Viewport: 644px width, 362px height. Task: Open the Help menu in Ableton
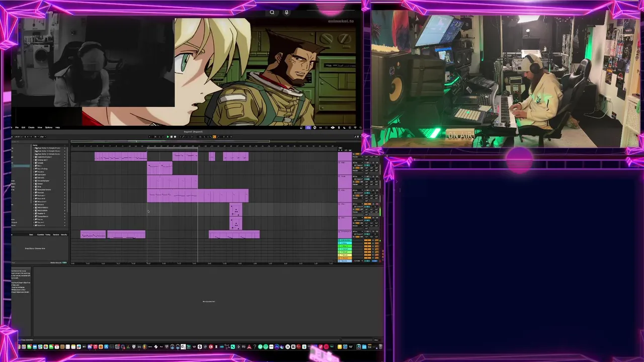point(57,127)
